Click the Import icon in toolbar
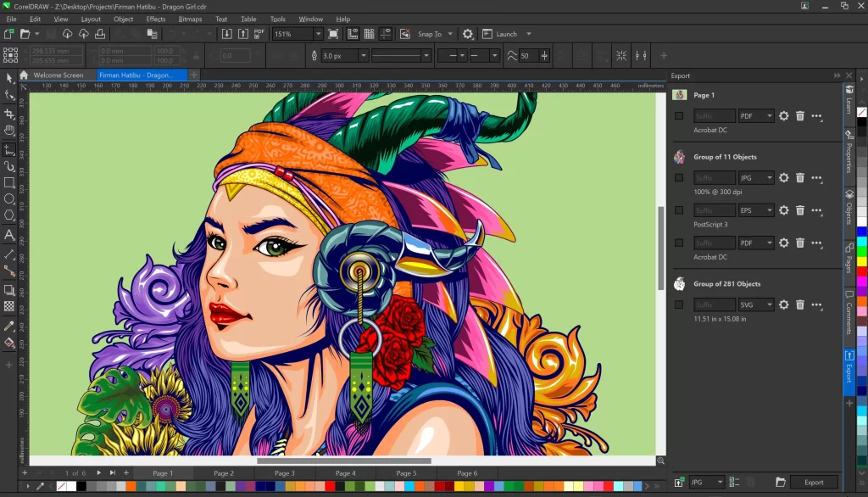 coord(227,34)
